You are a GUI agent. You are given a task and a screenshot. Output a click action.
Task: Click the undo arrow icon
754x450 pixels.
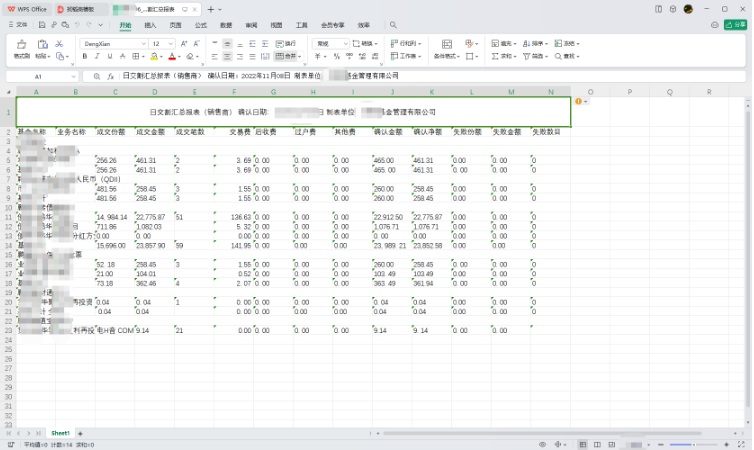[x=77, y=25]
